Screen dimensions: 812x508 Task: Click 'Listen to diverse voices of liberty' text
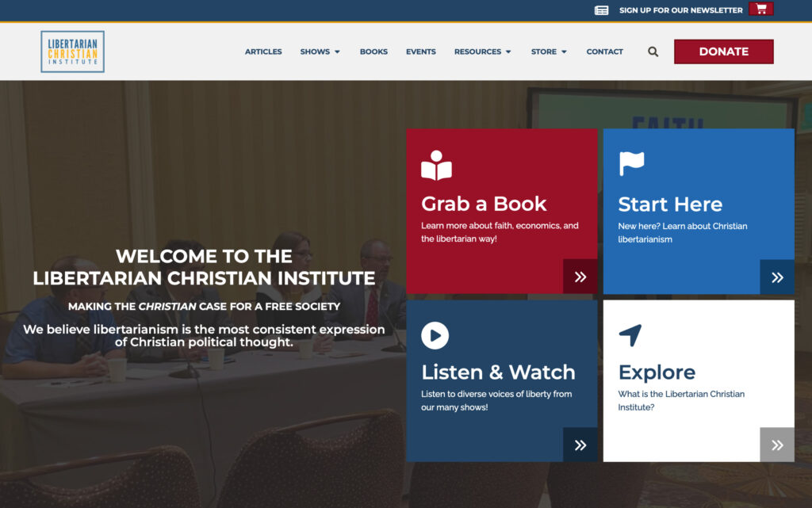click(x=496, y=400)
